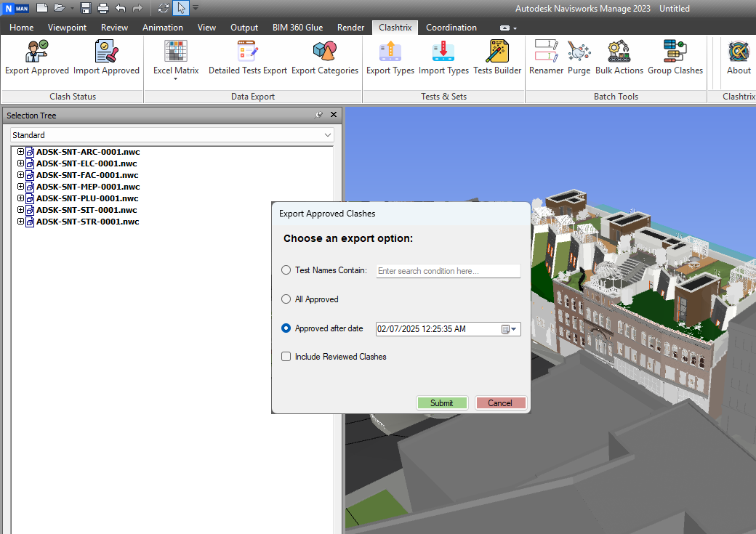Viewport: 756px width, 534px height.
Task: Launch Detailed Tests Export
Action: (x=248, y=51)
